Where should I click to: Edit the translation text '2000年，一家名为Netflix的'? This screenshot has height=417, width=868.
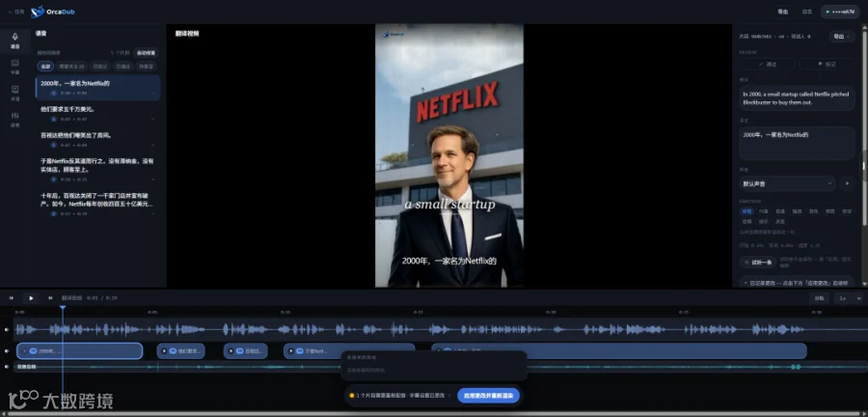click(797, 143)
